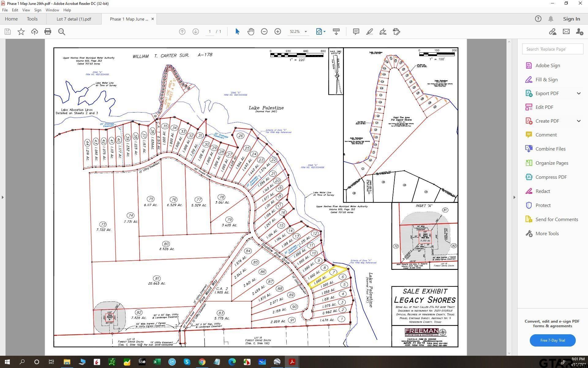Open Send for Comments tool
Screen dimensions: 588x368
point(552,219)
